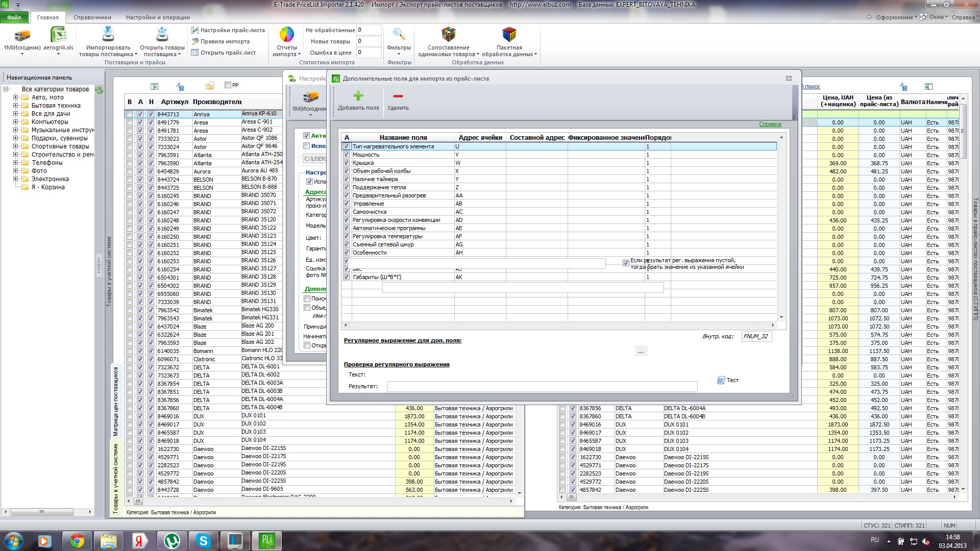This screenshot has height=551, width=980.
Task: Click Открыть товары поставщика icon
Action: [x=162, y=35]
